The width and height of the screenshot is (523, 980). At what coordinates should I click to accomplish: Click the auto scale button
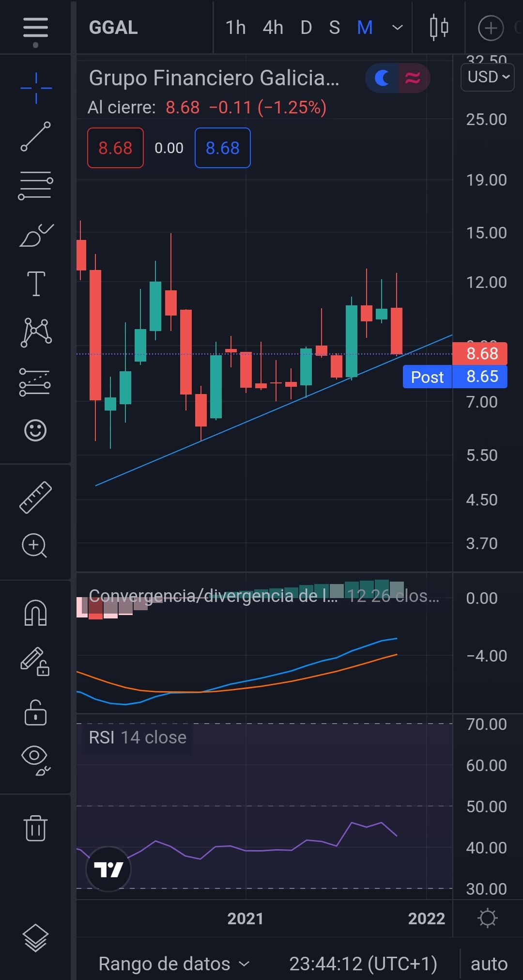click(489, 964)
